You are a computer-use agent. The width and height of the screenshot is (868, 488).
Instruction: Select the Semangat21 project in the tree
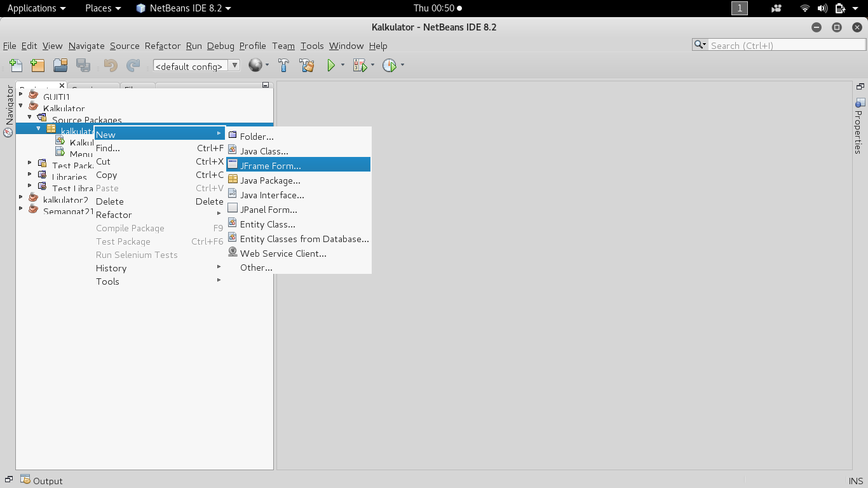tap(69, 211)
